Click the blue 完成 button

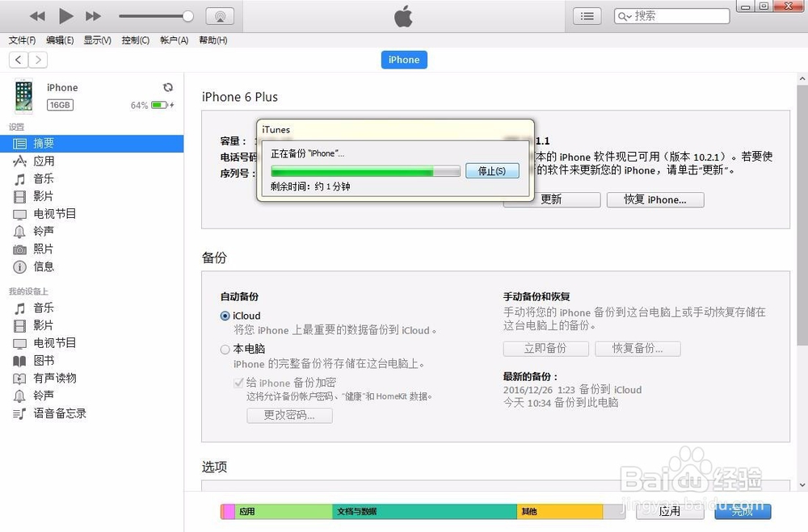coord(743,511)
